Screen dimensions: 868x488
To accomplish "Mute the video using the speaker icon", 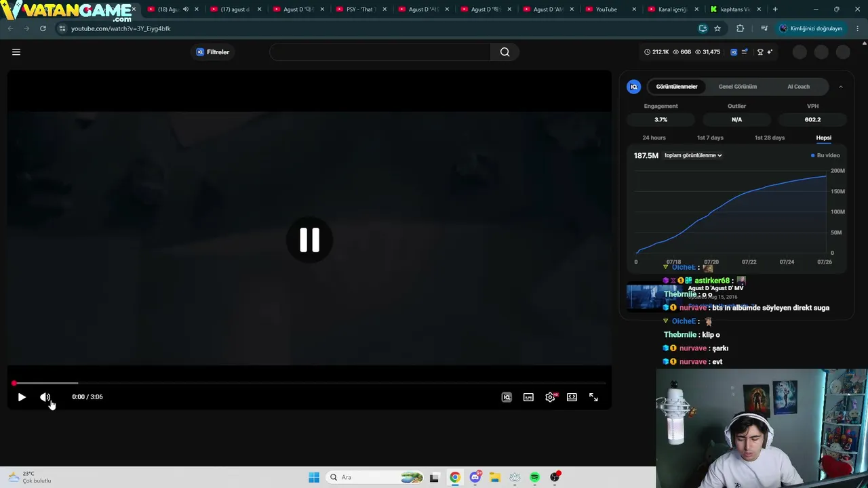I will [x=45, y=397].
